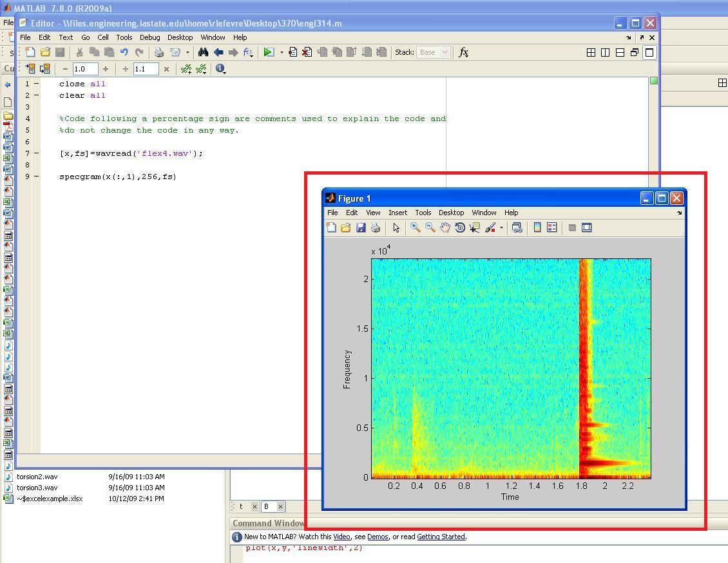Click Show Plot Tools and Dock Figure
The image size is (728, 563).
(586, 227)
